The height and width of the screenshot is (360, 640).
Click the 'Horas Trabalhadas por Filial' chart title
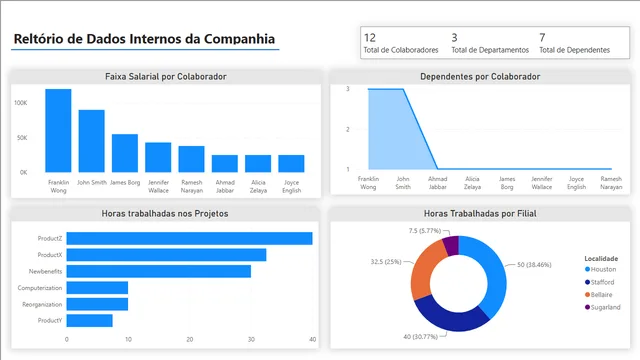(x=480, y=213)
